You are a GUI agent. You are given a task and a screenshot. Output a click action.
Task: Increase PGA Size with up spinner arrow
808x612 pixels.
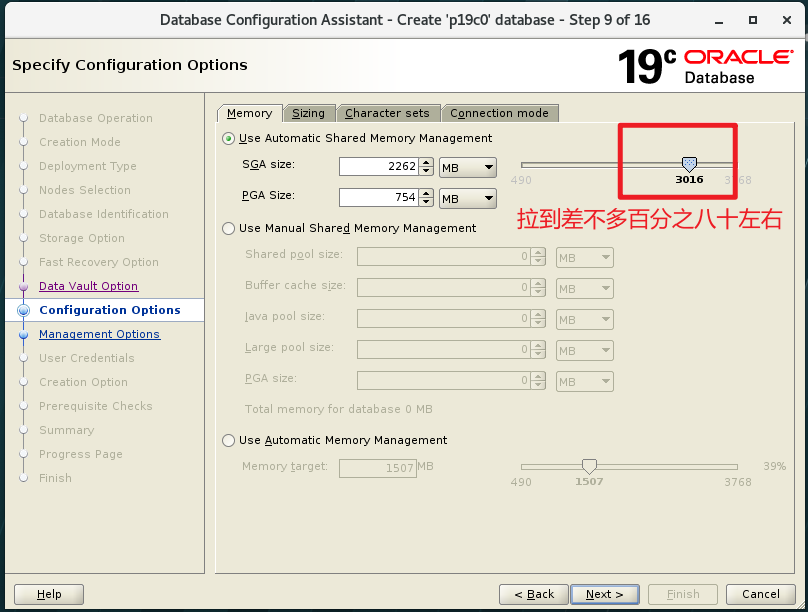click(426, 193)
